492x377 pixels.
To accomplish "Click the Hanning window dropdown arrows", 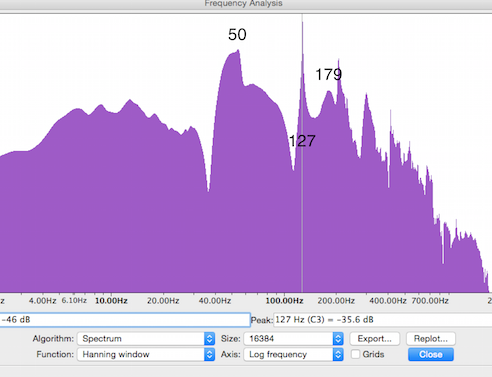I will pyautogui.click(x=209, y=354).
